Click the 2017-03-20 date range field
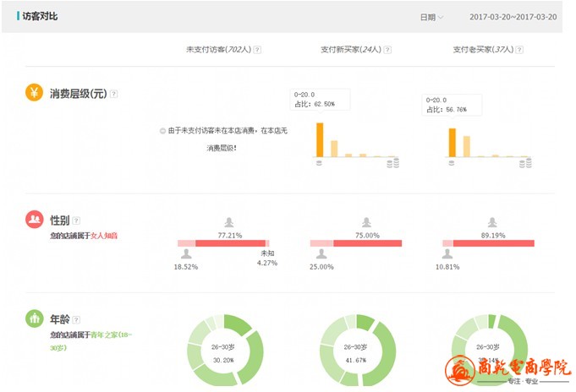The height and width of the screenshot is (392, 576). (x=513, y=17)
